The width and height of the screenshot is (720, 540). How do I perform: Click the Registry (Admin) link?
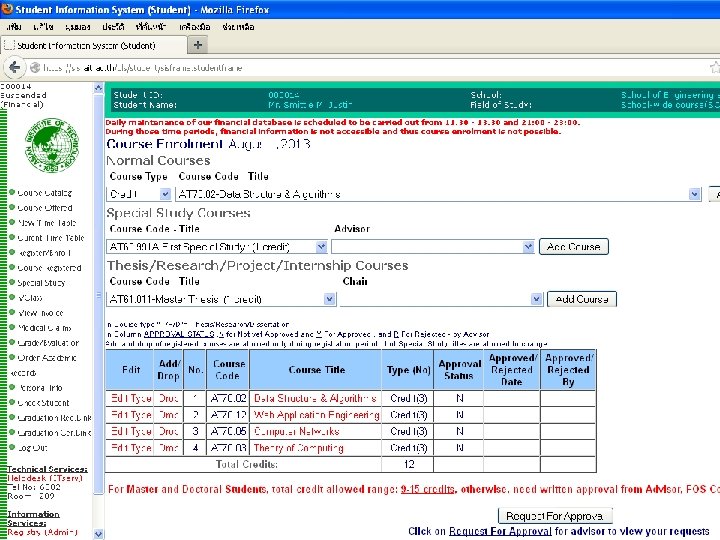42,532
